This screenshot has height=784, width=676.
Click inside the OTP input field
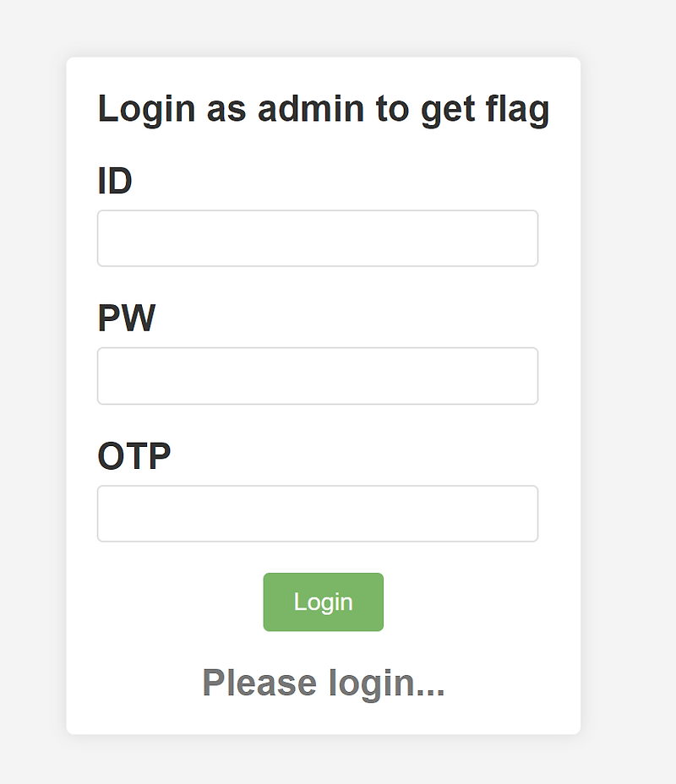click(318, 513)
